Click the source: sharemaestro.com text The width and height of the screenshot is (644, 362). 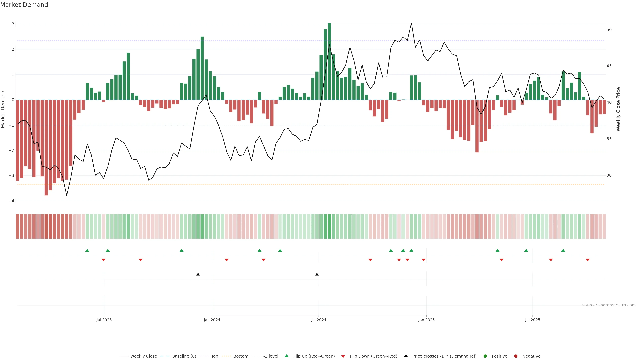[x=609, y=305]
